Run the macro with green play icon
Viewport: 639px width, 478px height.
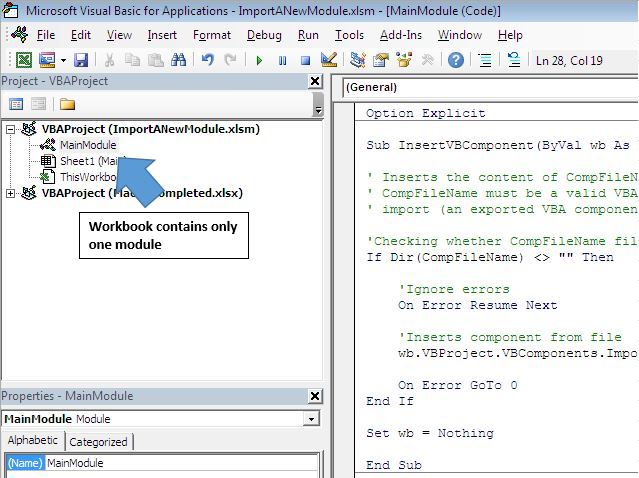pos(259,61)
